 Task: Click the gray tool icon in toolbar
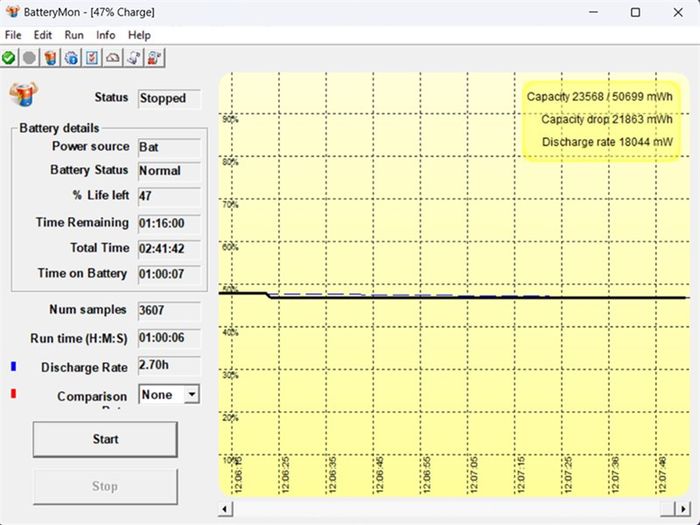pyautogui.click(x=133, y=58)
